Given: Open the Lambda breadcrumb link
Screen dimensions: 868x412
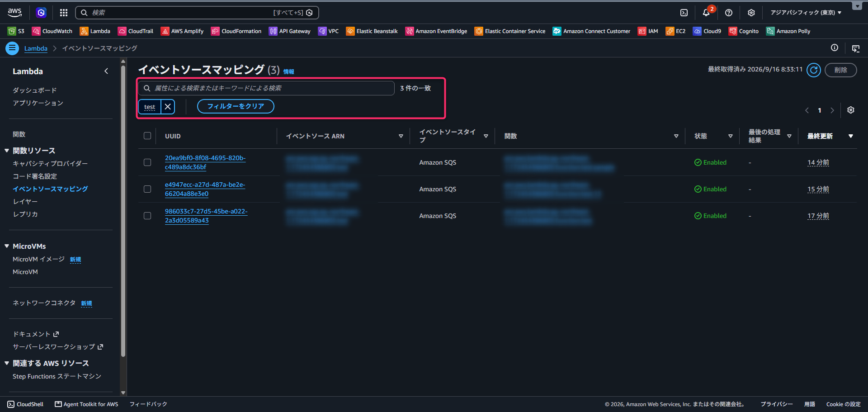Looking at the screenshot, I should (36, 48).
